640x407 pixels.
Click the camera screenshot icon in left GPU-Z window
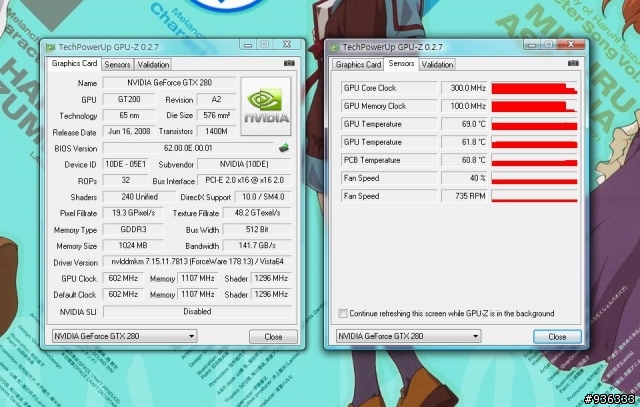[289, 63]
